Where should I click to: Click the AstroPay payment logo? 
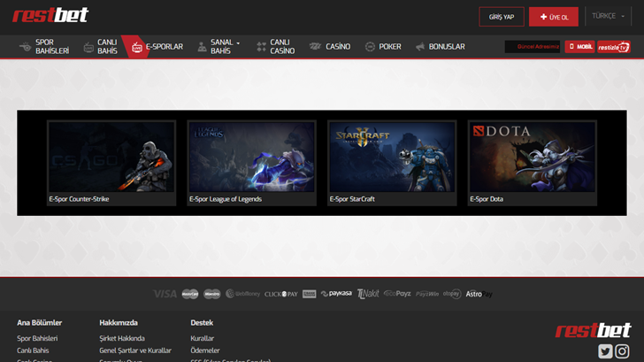479,294
